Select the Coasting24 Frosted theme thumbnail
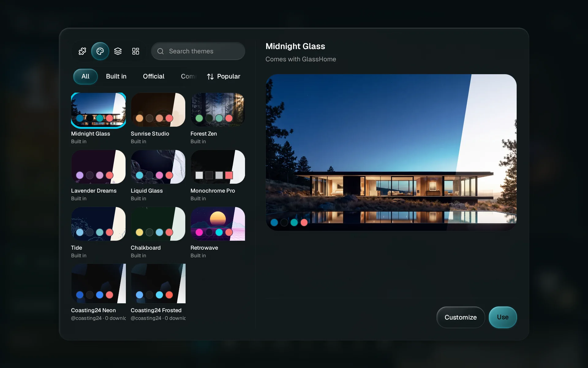 [x=158, y=284]
